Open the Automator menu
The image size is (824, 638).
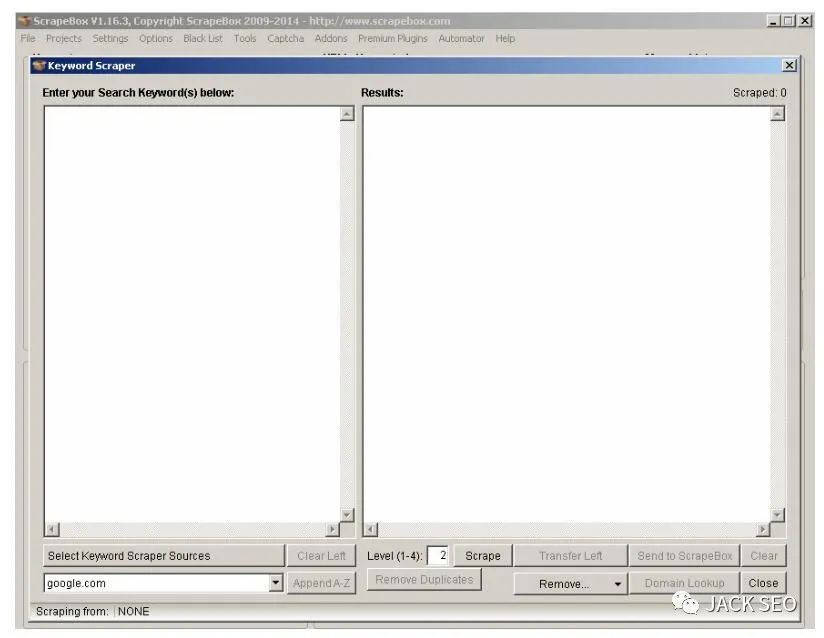(x=461, y=38)
